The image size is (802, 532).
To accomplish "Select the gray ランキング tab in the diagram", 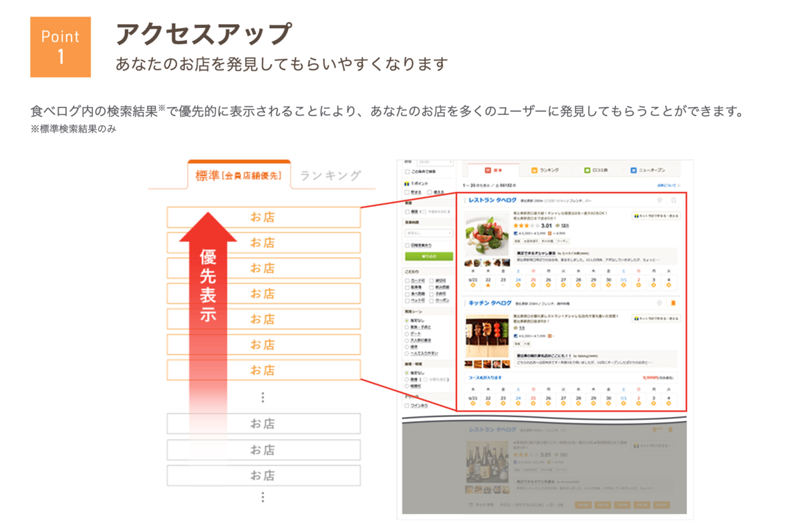I will pyautogui.click(x=330, y=176).
